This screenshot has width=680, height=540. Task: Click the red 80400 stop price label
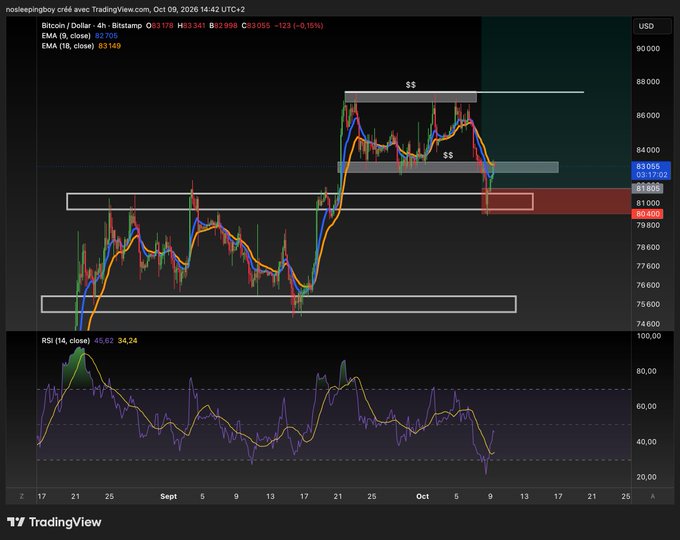pyautogui.click(x=647, y=214)
